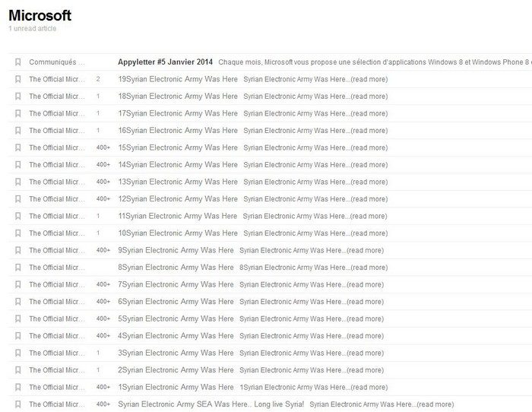Click the 400+ count in the 7Syrian row

(103, 284)
